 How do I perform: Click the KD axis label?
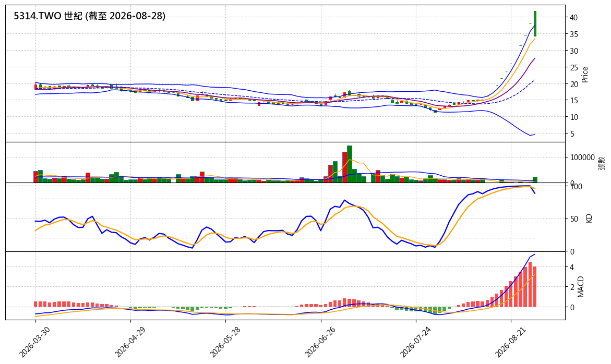(x=589, y=218)
